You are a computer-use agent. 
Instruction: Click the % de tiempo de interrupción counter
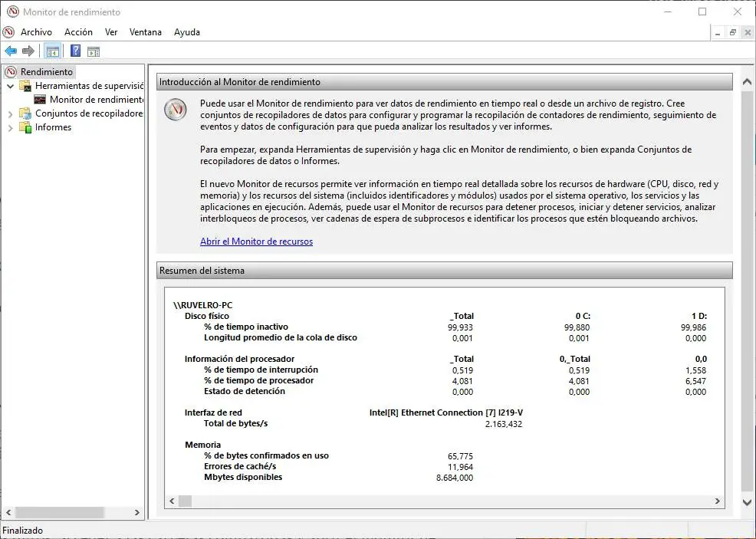261,370
